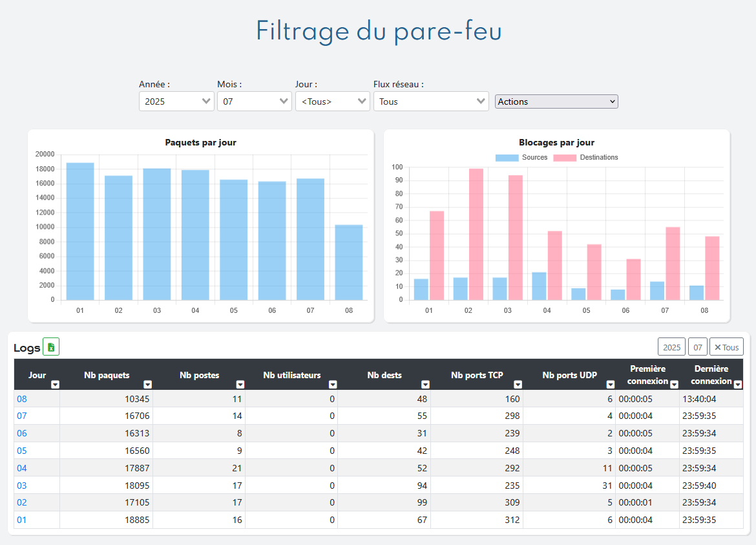The height and width of the screenshot is (545, 756).
Task: Toggle the Sources legend swatch
Action: [507, 158]
